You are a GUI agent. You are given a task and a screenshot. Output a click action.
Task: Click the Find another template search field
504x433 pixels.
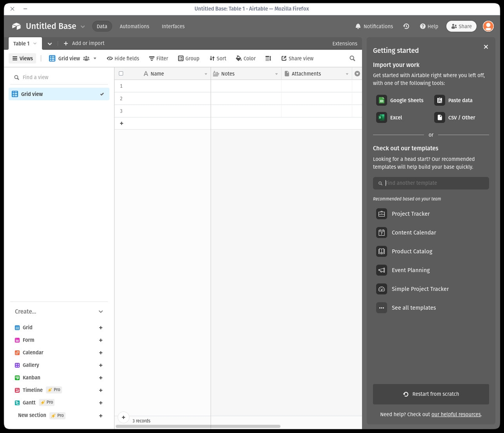point(433,183)
